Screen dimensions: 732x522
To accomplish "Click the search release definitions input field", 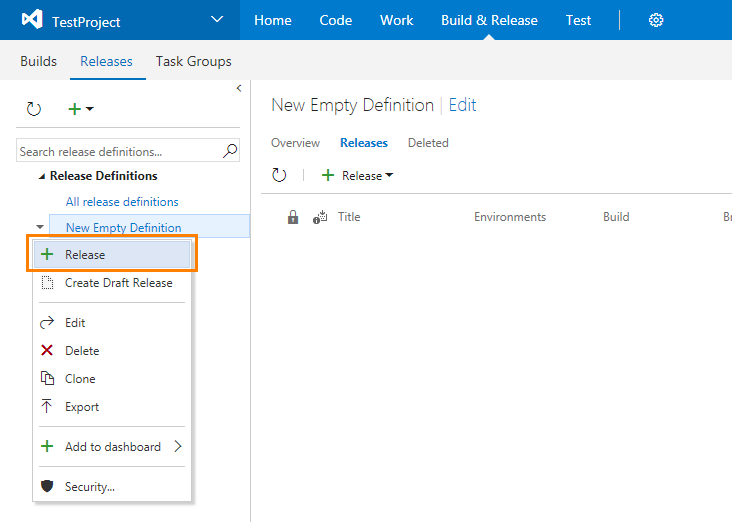I will (x=118, y=152).
